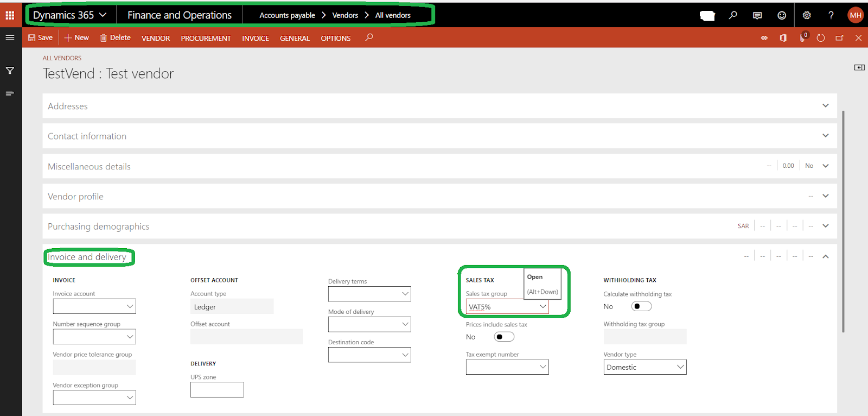Open the Dynamics 365 app switcher dropdown
Image resolution: width=868 pixels, height=416 pixels.
[69, 15]
